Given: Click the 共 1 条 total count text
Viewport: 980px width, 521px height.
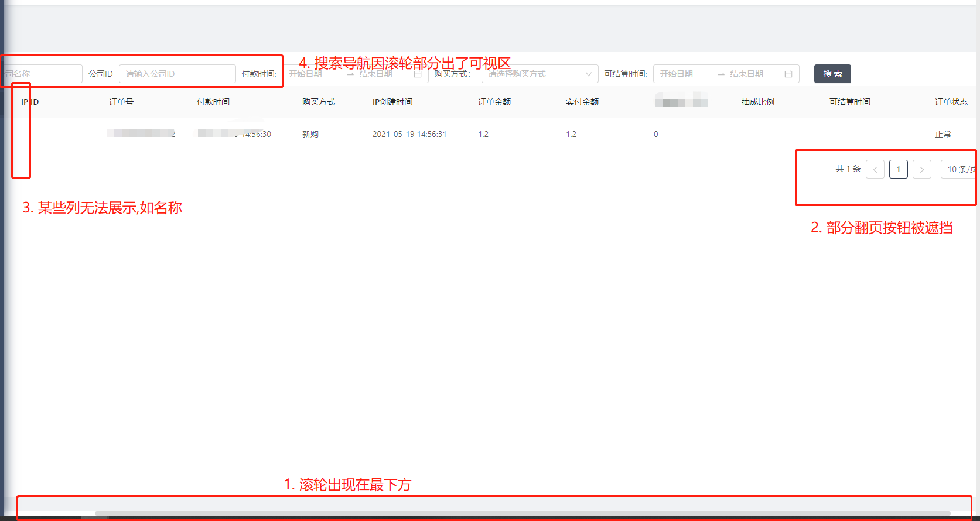Looking at the screenshot, I should tap(848, 169).
